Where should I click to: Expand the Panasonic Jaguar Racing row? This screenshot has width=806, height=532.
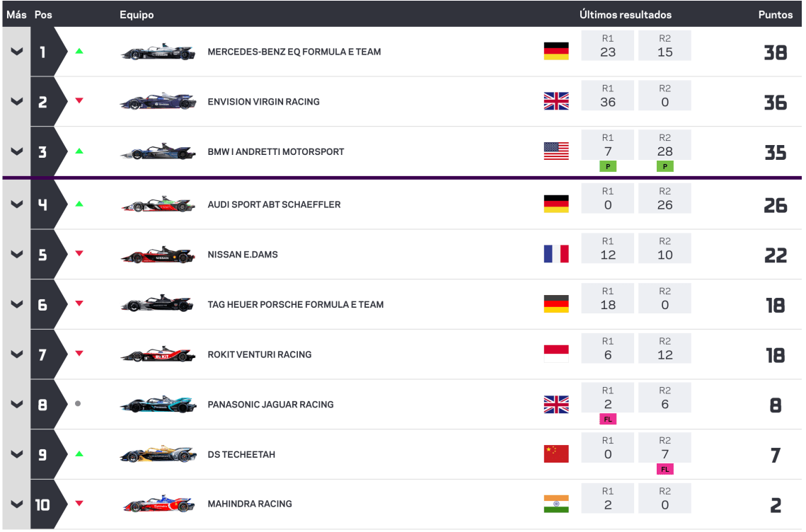pyautogui.click(x=16, y=405)
